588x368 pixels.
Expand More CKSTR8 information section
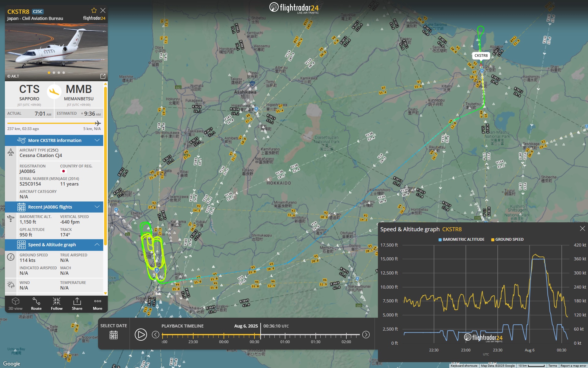pyautogui.click(x=54, y=140)
